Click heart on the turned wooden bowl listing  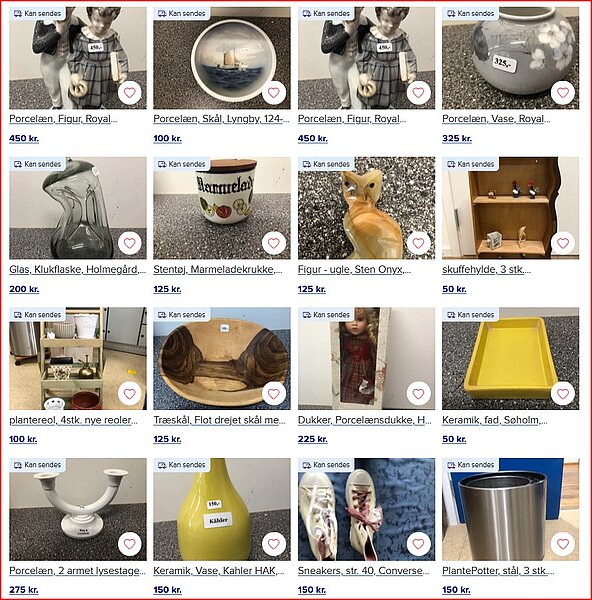274,393
